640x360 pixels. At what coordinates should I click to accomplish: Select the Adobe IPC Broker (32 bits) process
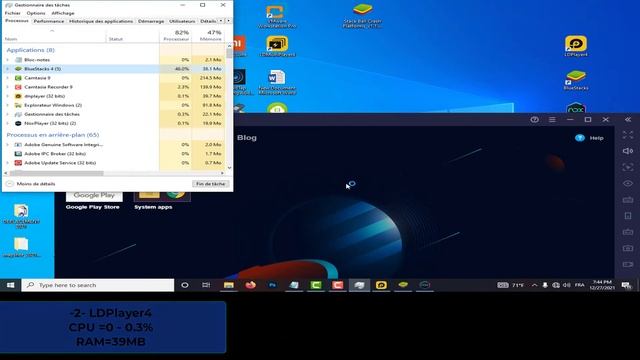coord(55,153)
